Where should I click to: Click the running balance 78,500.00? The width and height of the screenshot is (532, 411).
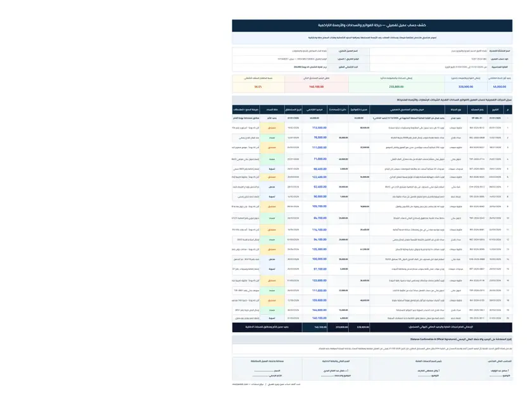point(320,138)
